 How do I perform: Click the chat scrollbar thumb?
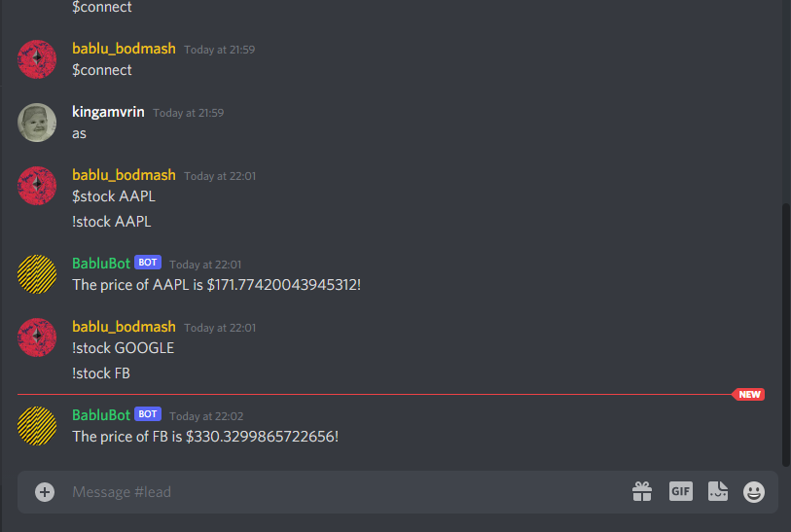(x=786, y=335)
